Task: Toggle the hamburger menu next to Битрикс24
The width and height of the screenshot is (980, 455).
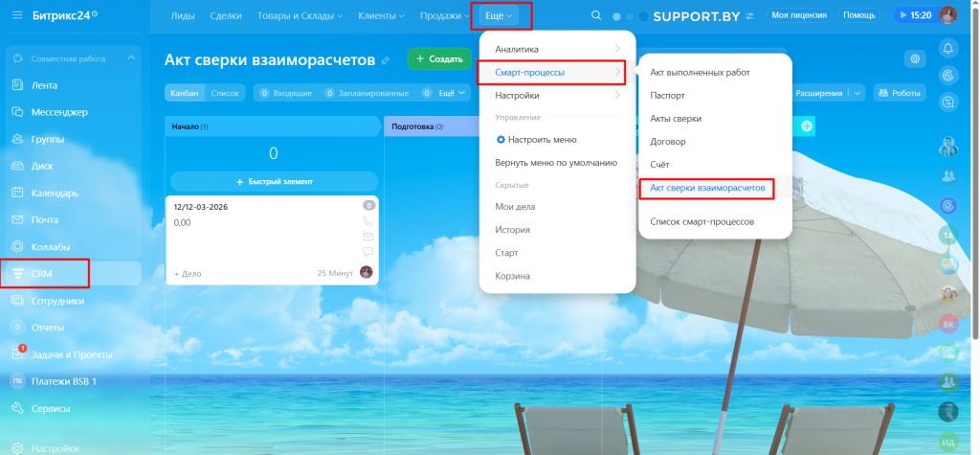Action: 17,15
